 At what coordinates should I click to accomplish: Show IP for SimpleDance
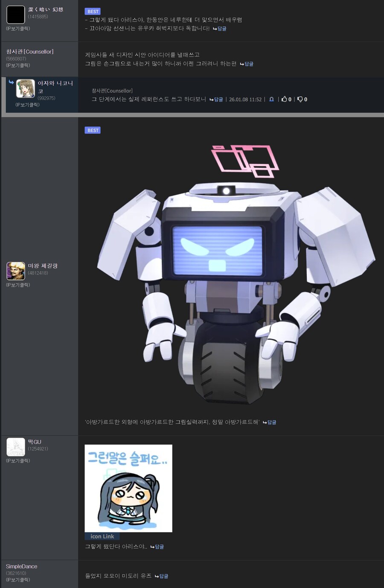click(x=18, y=580)
